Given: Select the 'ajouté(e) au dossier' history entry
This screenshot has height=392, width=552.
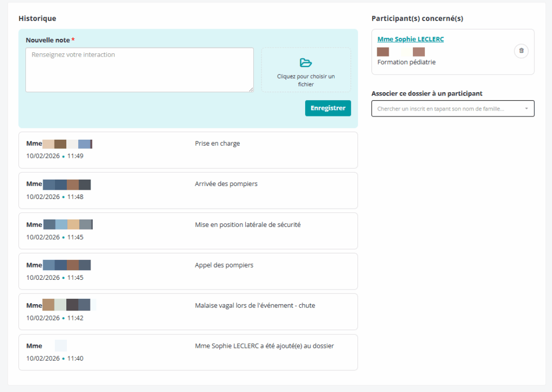Looking at the screenshot, I should [264, 346].
